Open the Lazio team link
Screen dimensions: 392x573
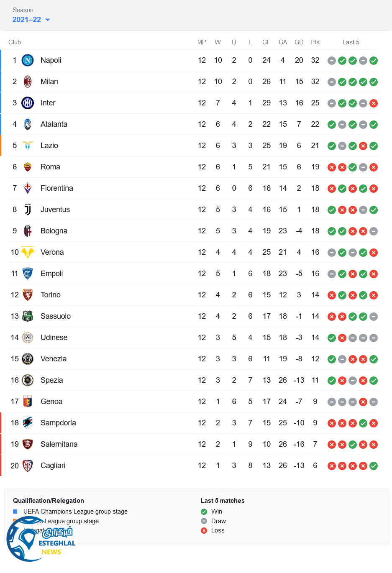(x=49, y=146)
